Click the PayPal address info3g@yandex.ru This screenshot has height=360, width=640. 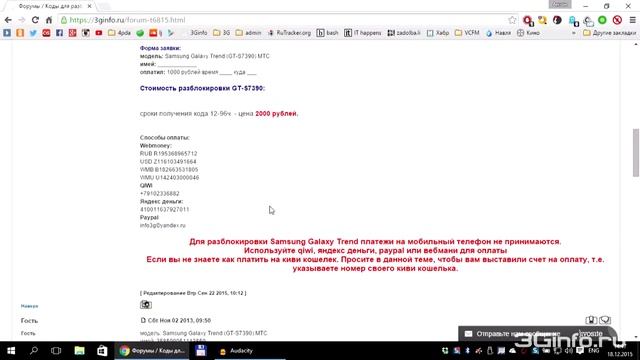162,225
